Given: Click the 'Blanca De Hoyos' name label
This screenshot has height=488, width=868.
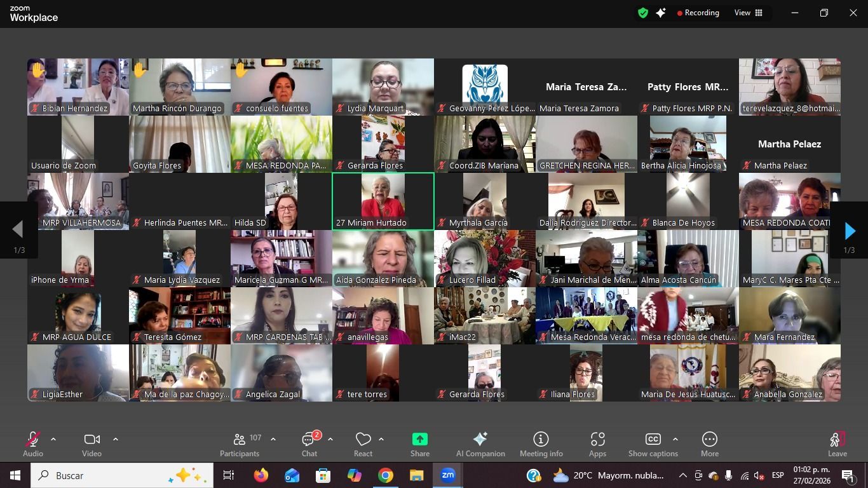Looking at the screenshot, I should pyautogui.click(x=684, y=223).
